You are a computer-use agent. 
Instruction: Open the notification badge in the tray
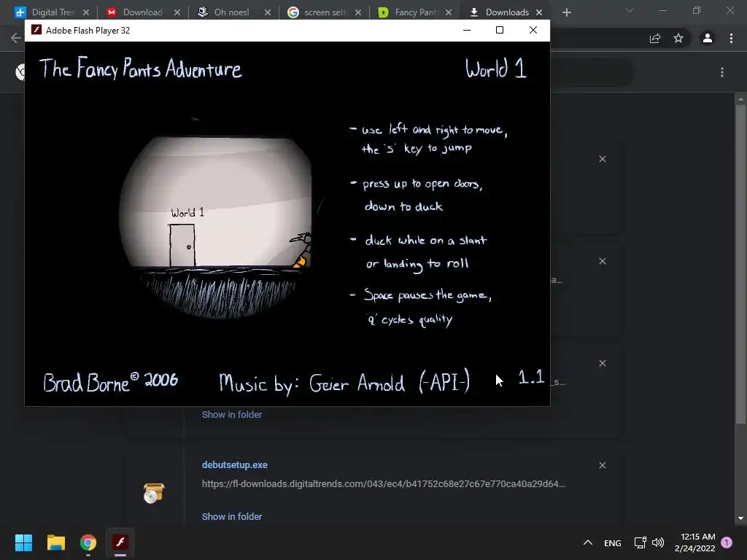(x=727, y=542)
